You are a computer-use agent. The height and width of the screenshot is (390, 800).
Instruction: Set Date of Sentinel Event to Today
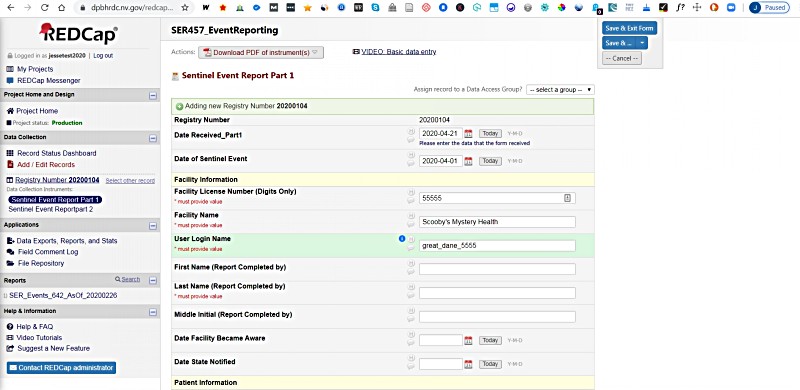point(490,161)
